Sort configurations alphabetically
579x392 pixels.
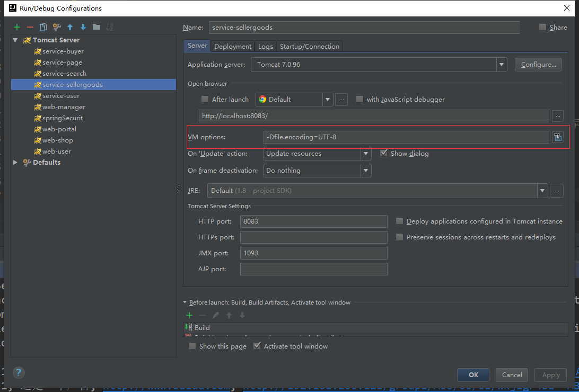coord(110,27)
